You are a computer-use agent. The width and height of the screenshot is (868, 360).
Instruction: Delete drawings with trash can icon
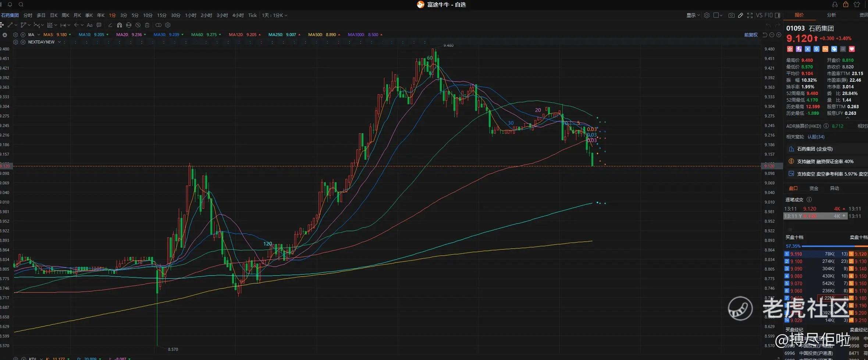[147, 25]
